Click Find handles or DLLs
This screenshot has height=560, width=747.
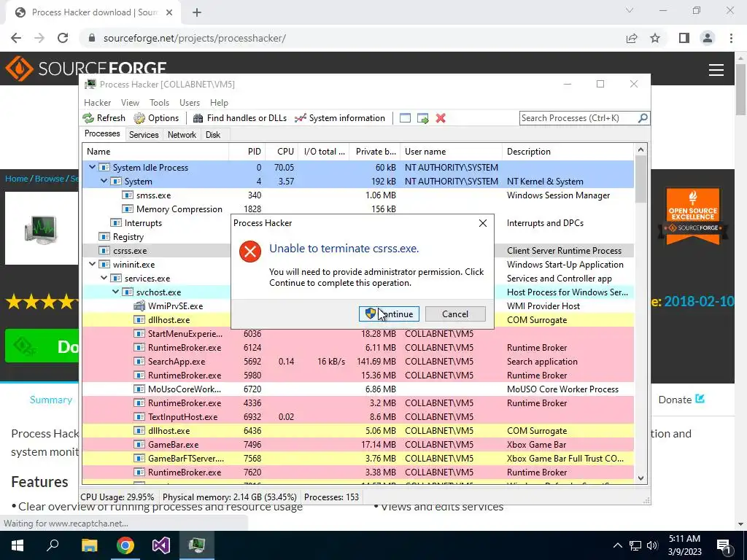239,118
